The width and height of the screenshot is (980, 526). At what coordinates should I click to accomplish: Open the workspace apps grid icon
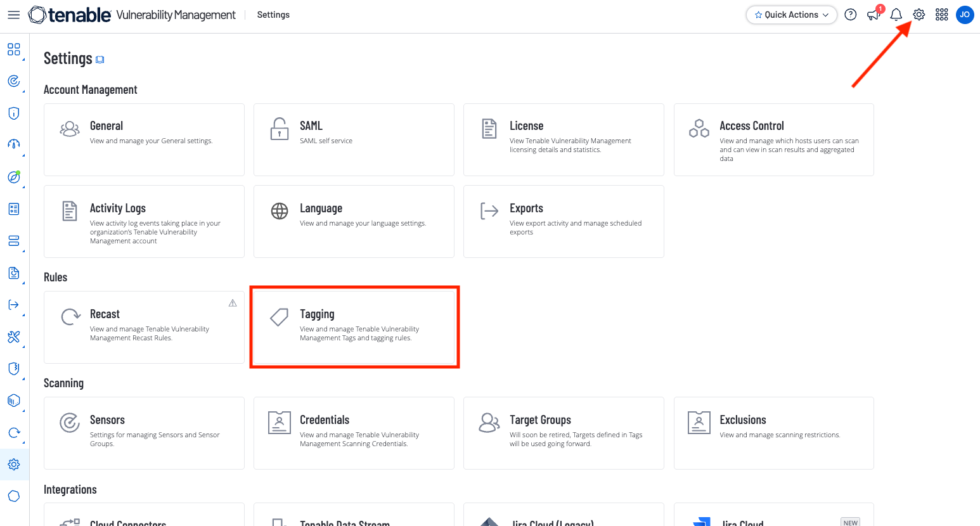pos(941,15)
